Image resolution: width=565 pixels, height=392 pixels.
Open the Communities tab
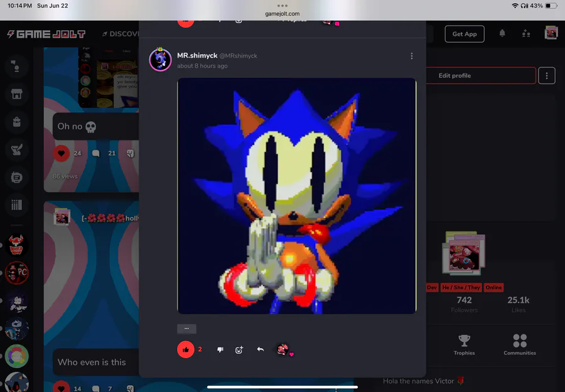pos(520,345)
